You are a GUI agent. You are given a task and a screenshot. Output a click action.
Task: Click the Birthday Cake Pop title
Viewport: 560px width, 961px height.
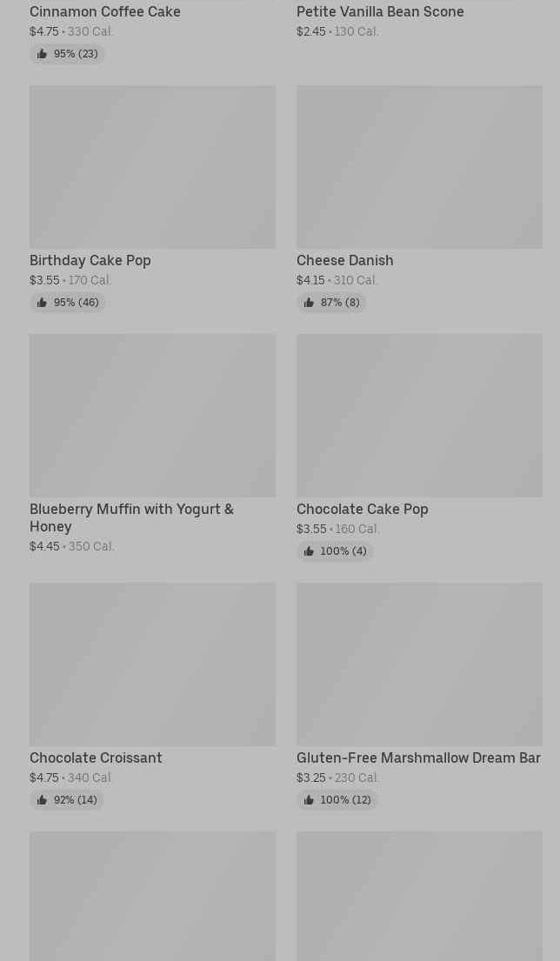tap(90, 261)
